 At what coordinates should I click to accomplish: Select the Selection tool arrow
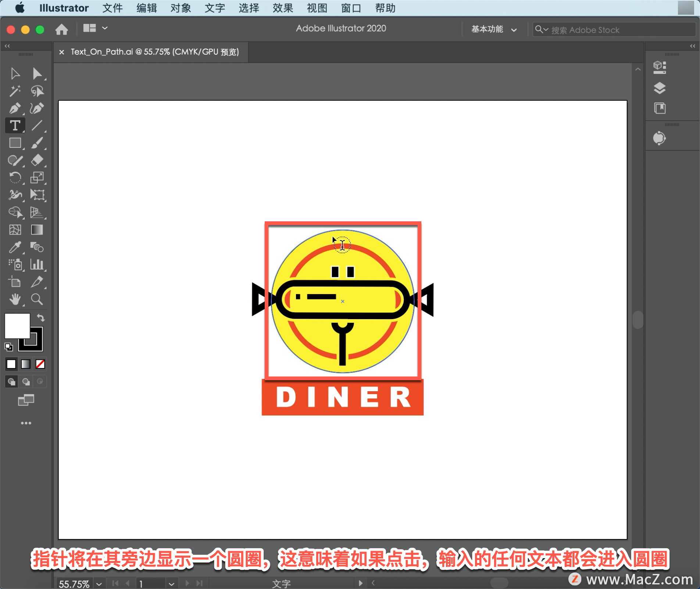[x=15, y=74]
